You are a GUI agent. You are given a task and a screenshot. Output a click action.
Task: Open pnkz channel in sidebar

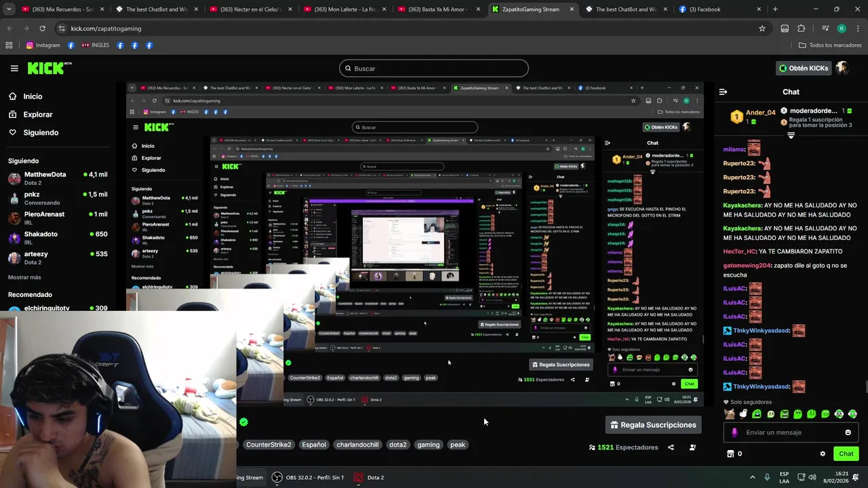pyautogui.click(x=58, y=198)
